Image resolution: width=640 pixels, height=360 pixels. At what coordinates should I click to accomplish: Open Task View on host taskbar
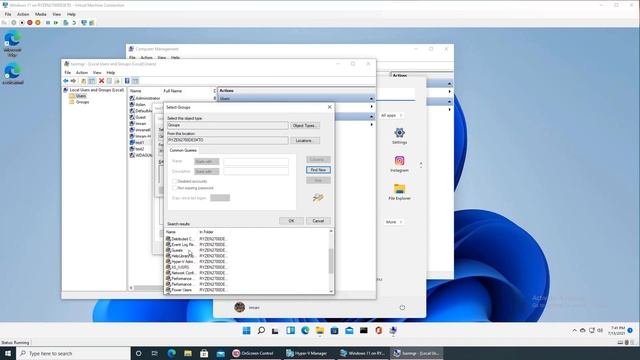(154, 353)
